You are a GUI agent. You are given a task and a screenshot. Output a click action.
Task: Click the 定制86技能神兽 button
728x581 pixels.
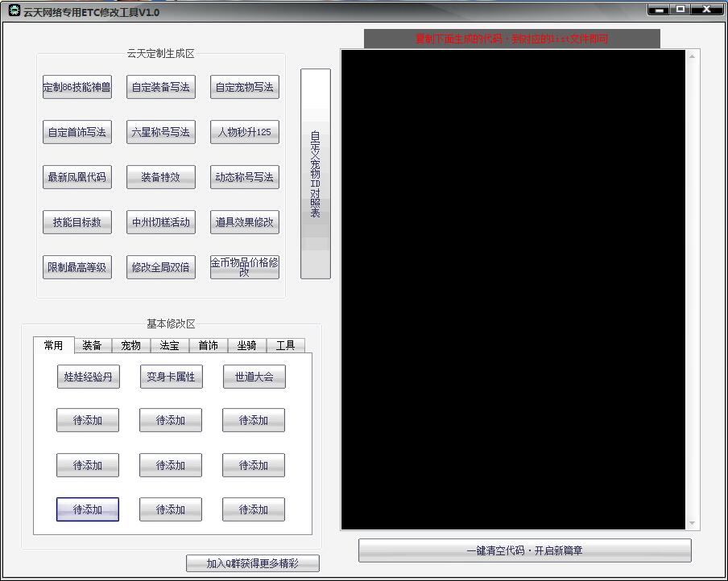[x=77, y=87]
